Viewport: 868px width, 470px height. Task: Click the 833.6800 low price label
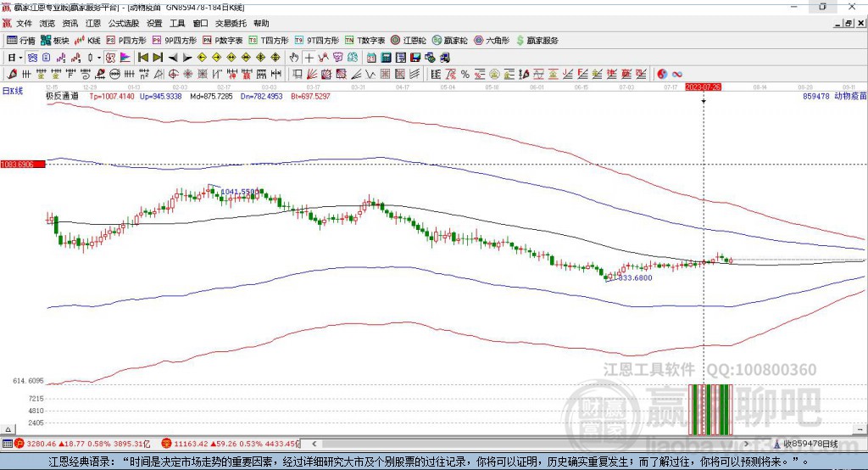pyautogui.click(x=636, y=277)
